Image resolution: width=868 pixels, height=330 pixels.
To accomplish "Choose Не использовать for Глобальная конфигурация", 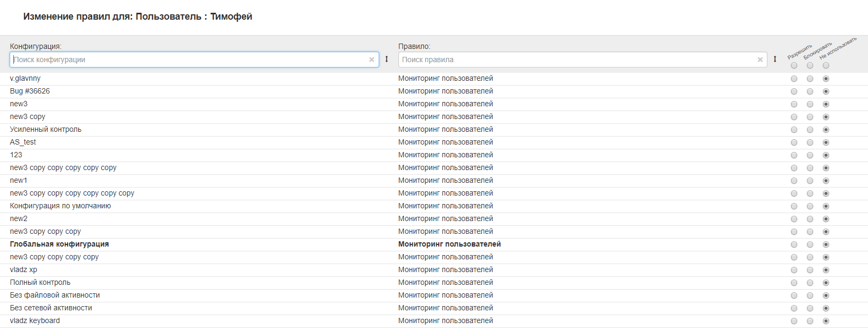I will click(x=826, y=244).
